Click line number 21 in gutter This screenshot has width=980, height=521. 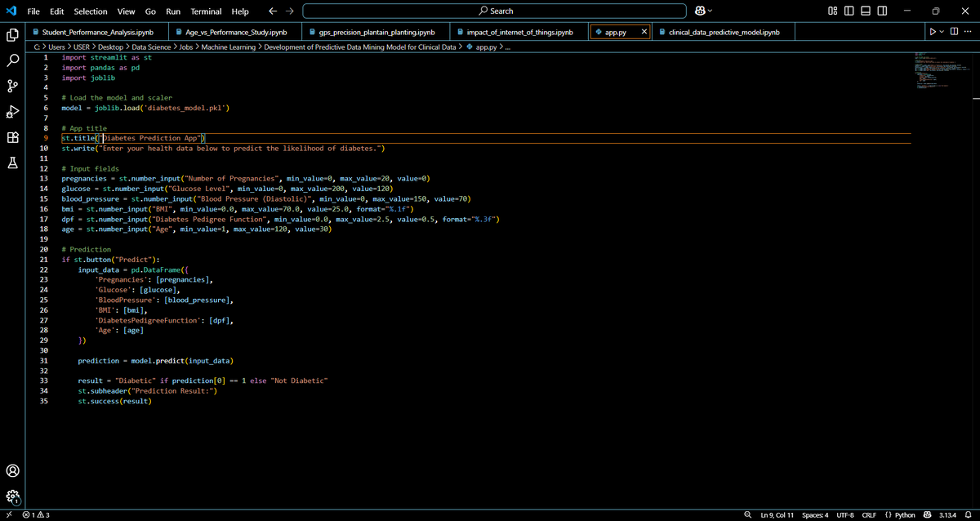[42, 260]
